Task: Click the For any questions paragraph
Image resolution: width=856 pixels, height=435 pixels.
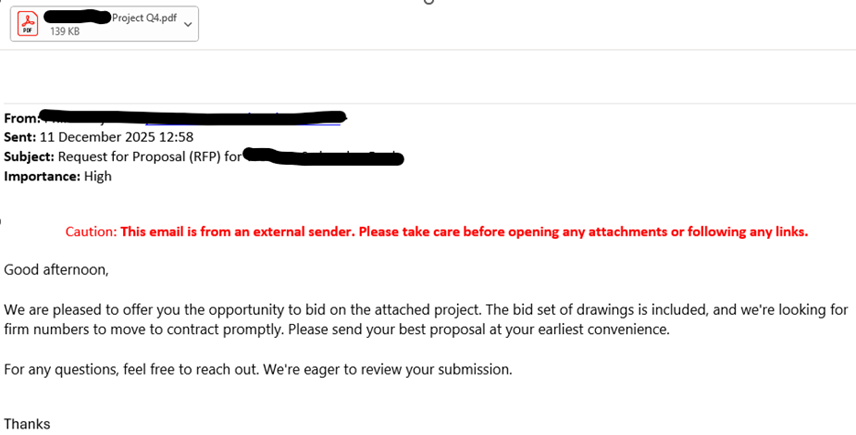Action: pos(258,369)
